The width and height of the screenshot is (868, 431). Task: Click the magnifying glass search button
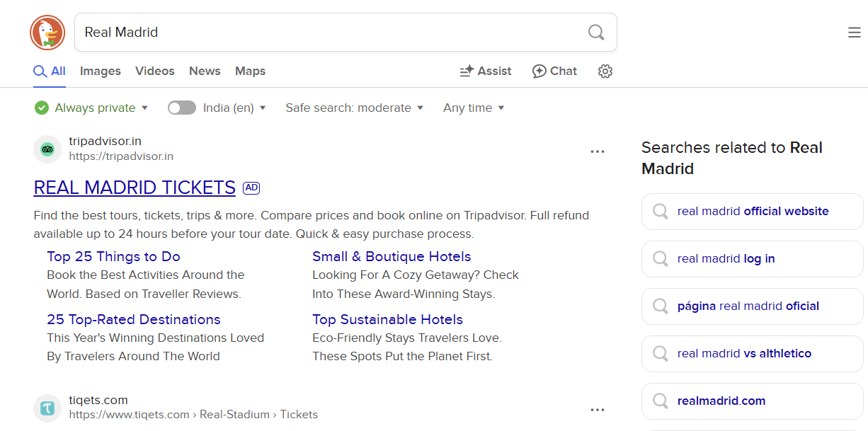click(596, 33)
